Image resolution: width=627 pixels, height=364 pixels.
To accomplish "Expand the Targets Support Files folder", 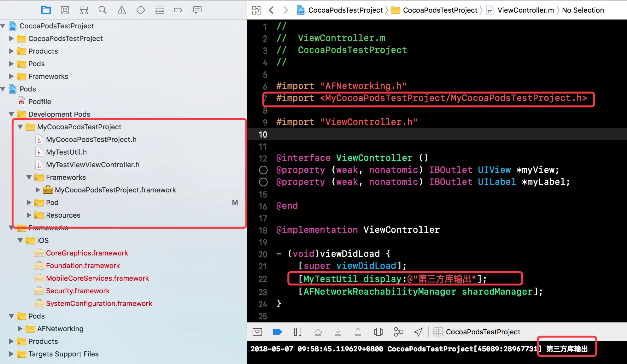I will [x=11, y=354].
